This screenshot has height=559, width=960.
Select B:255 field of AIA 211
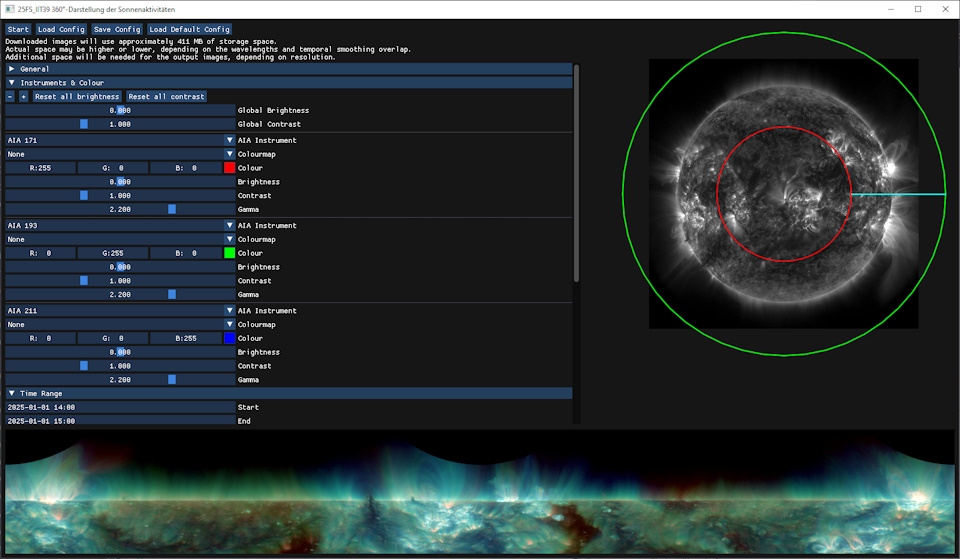pos(186,338)
